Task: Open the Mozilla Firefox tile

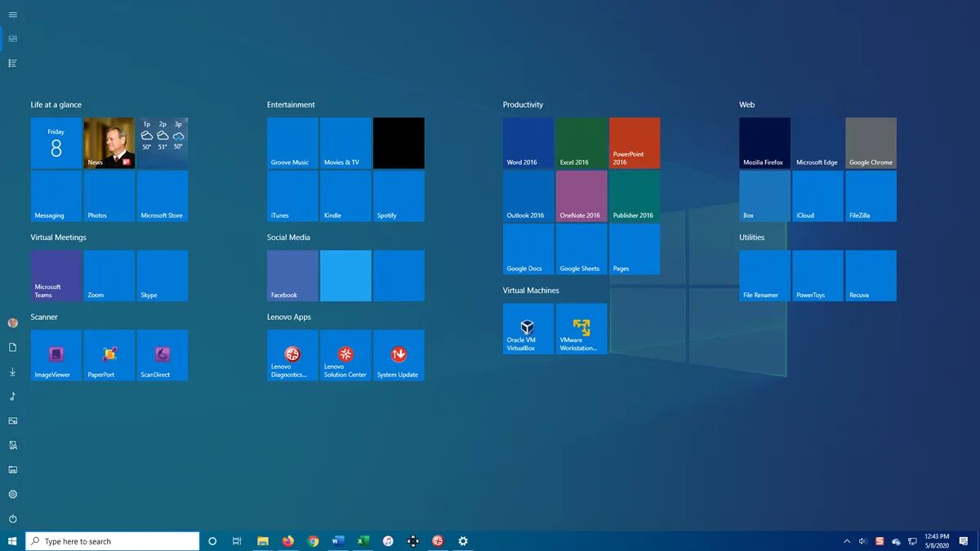Action: (764, 143)
